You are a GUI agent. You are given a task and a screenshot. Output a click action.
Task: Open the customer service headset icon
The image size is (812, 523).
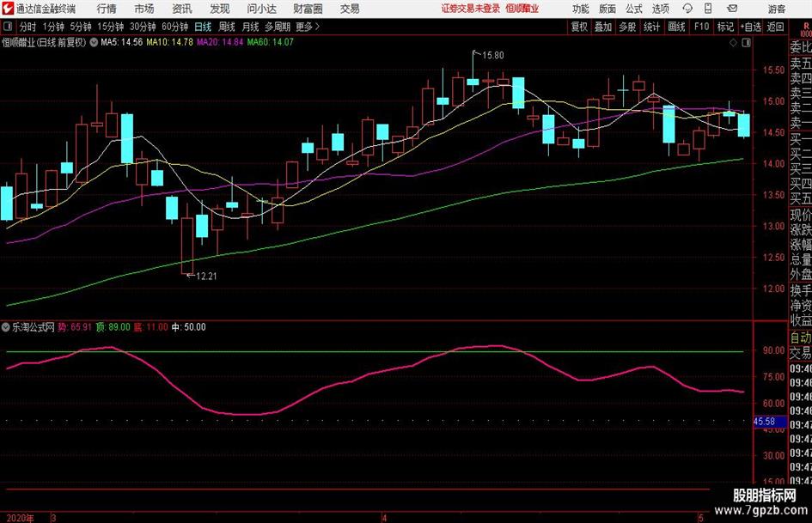687,9
